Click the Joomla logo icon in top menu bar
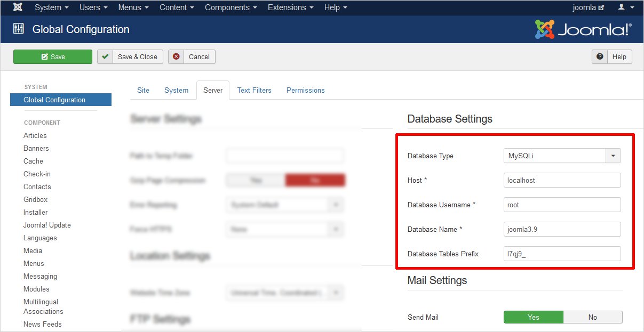 pyautogui.click(x=18, y=7)
